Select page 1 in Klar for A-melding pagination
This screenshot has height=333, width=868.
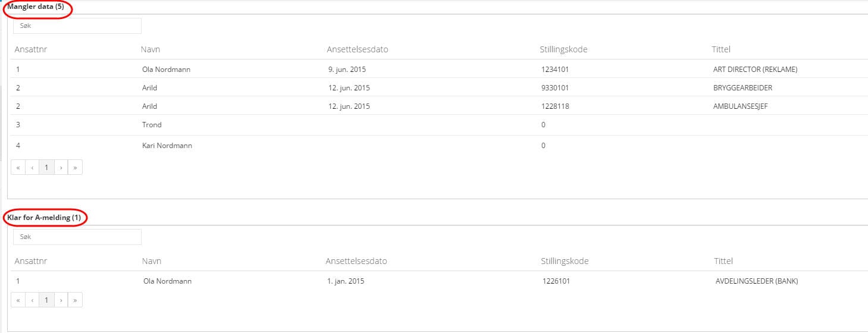(46, 300)
